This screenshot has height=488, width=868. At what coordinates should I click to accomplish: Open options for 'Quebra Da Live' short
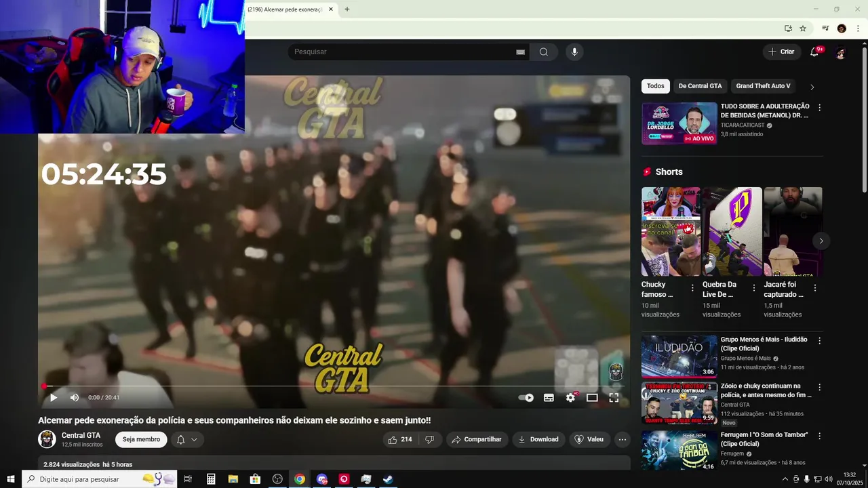(753, 288)
